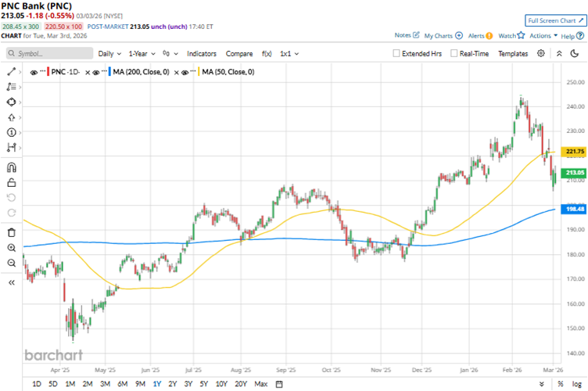Viewport: 588px width, 391px height.
Task: Select the 6M time range
Action: [x=123, y=383]
